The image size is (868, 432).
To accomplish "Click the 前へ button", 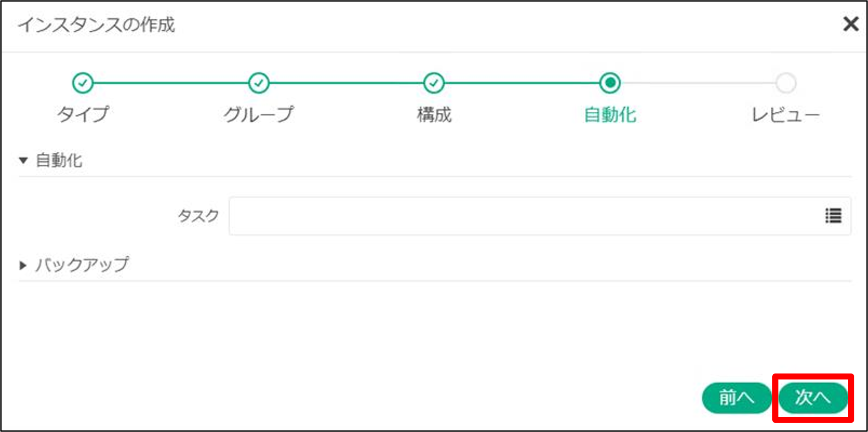I will (736, 398).
